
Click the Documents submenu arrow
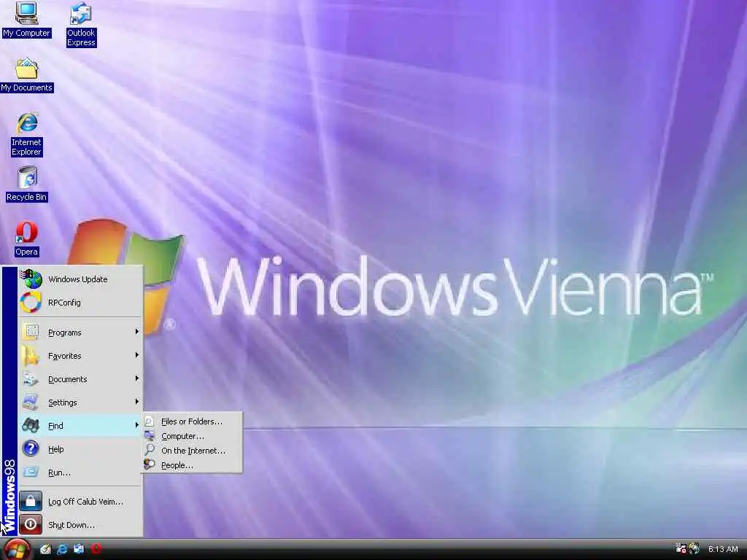pos(136,378)
